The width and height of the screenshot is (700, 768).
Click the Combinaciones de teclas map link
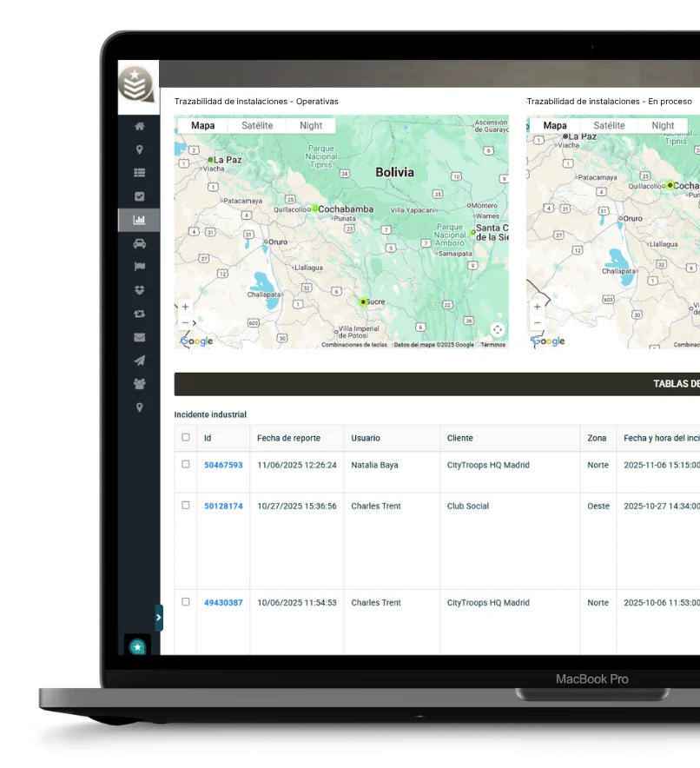coord(354,345)
